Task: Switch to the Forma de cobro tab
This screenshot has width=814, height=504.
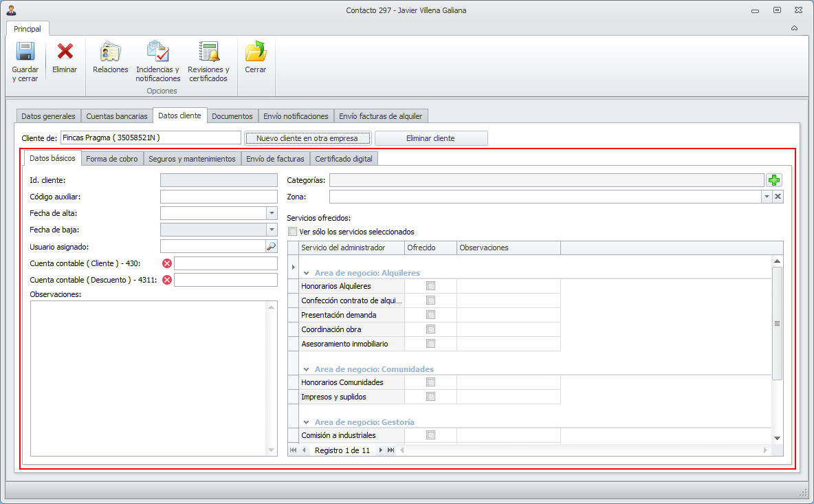Action: 111,159
